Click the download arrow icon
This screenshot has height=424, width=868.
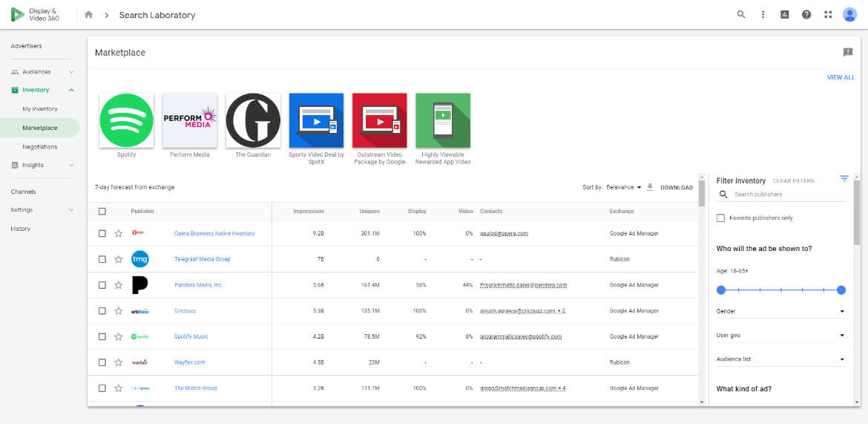click(x=650, y=187)
